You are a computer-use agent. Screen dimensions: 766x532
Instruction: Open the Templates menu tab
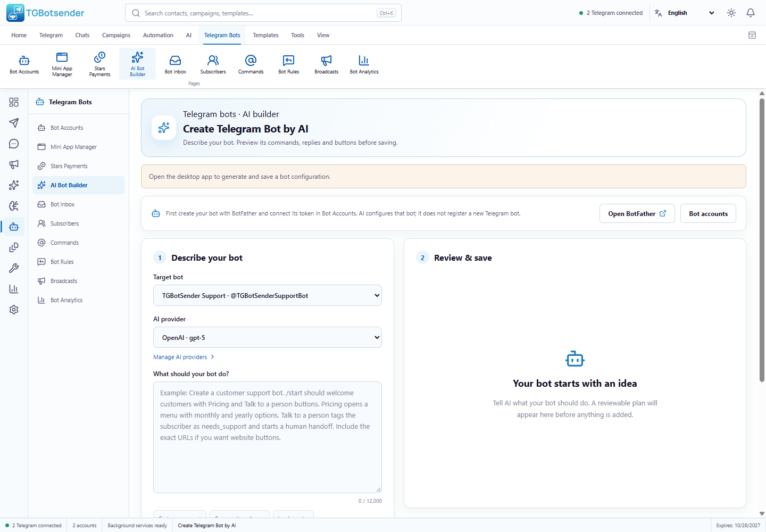click(265, 35)
